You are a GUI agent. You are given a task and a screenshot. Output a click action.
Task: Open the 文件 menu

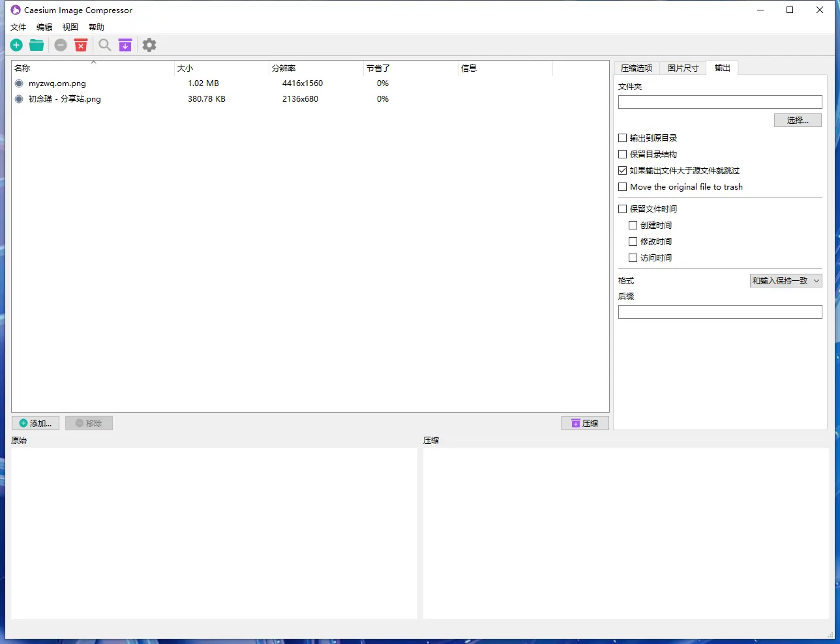[18, 27]
